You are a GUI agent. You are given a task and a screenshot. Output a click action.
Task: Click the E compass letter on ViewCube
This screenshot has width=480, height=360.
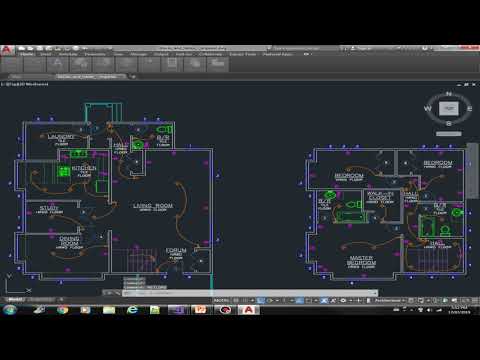click(x=469, y=108)
